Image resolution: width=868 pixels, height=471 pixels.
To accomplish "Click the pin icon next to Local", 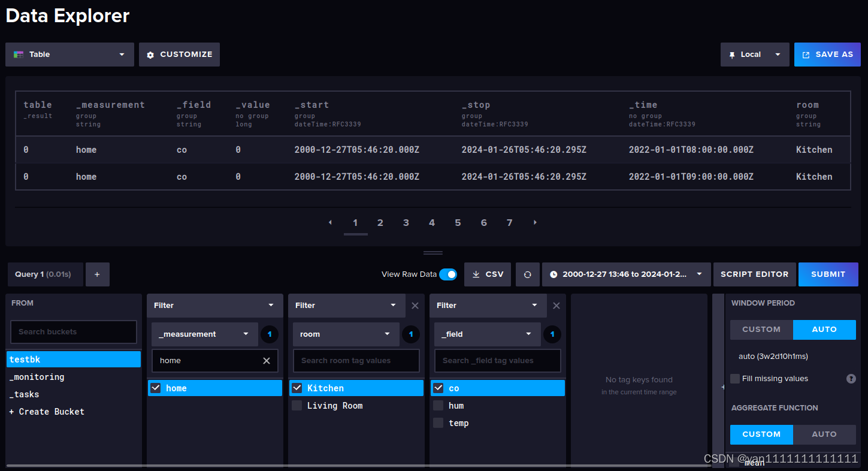I will point(731,54).
